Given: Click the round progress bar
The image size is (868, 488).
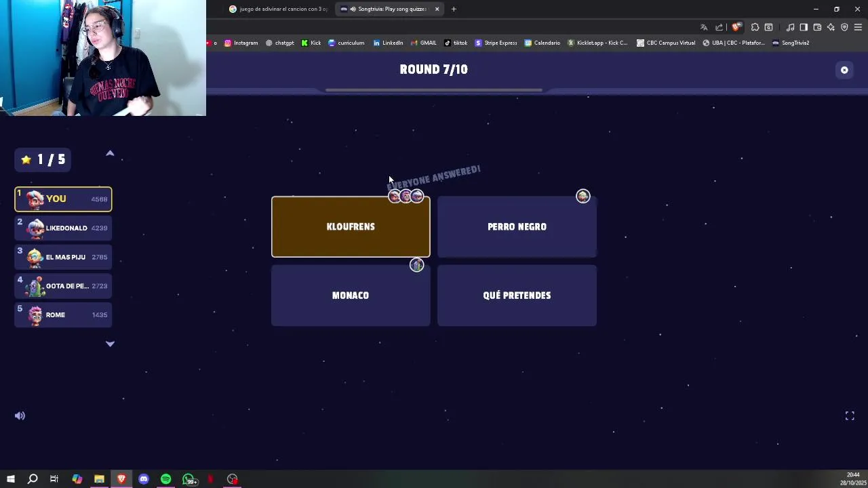Looking at the screenshot, I should 434,89.
